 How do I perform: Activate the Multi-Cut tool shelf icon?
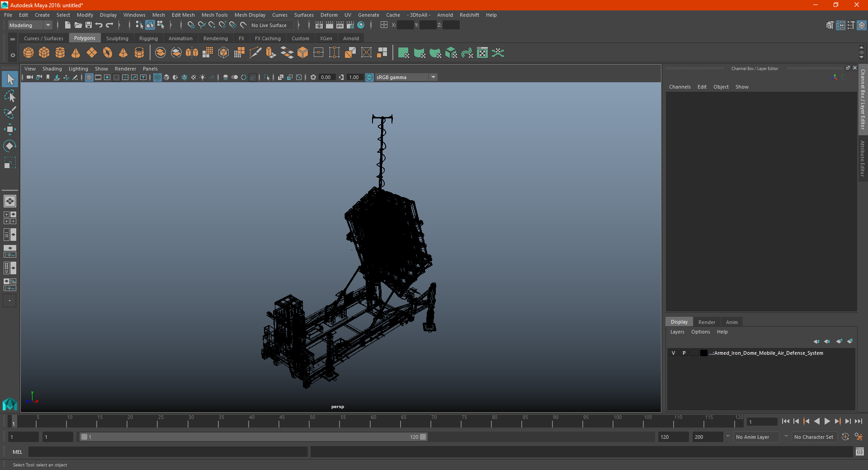point(255,53)
